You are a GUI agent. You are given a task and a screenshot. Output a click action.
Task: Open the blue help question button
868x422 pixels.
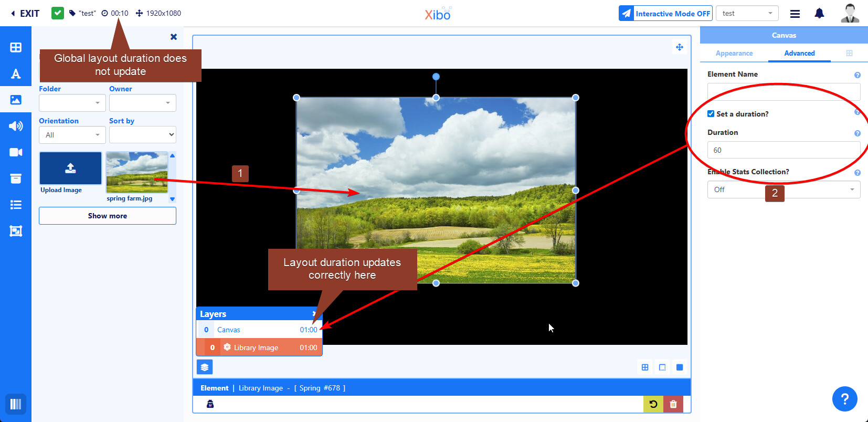(x=844, y=399)
